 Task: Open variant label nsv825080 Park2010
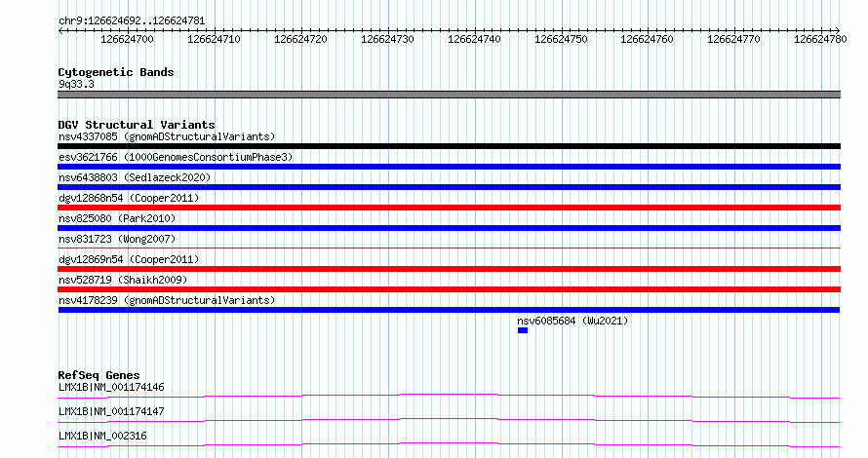[117, 218]
